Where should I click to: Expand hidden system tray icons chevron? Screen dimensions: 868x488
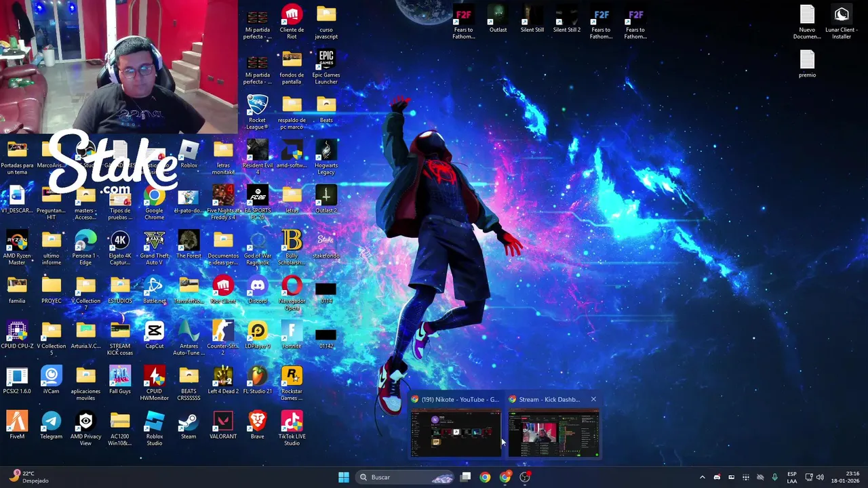point(703,477)
